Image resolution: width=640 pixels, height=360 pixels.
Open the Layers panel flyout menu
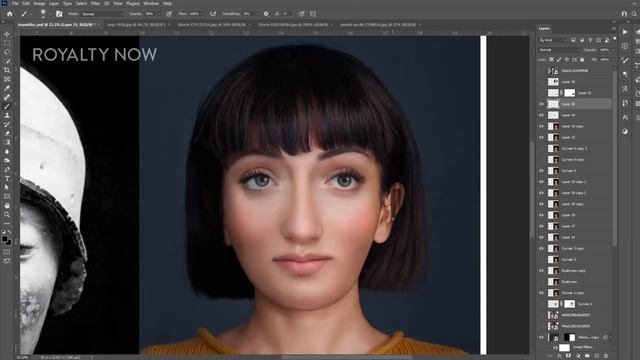[x=613, y=29]
